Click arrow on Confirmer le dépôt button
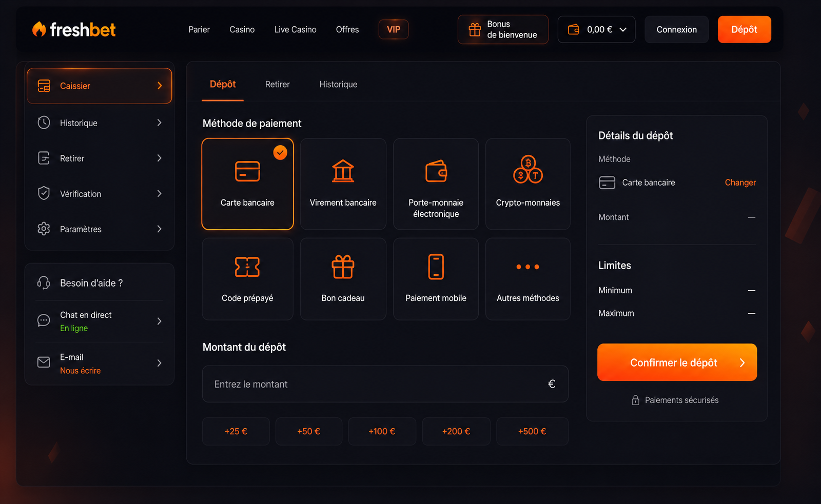821x504 pixels. tap(742, 362)
